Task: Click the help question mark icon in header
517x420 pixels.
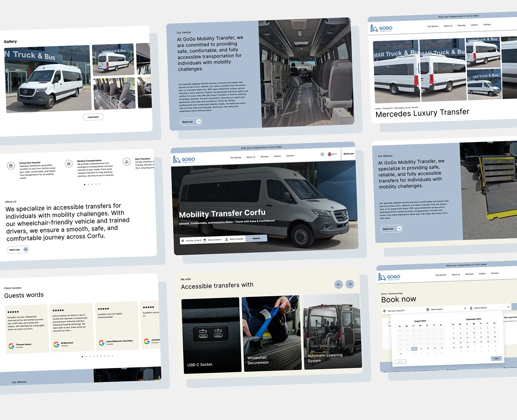Action: click(x=322, y=154)
